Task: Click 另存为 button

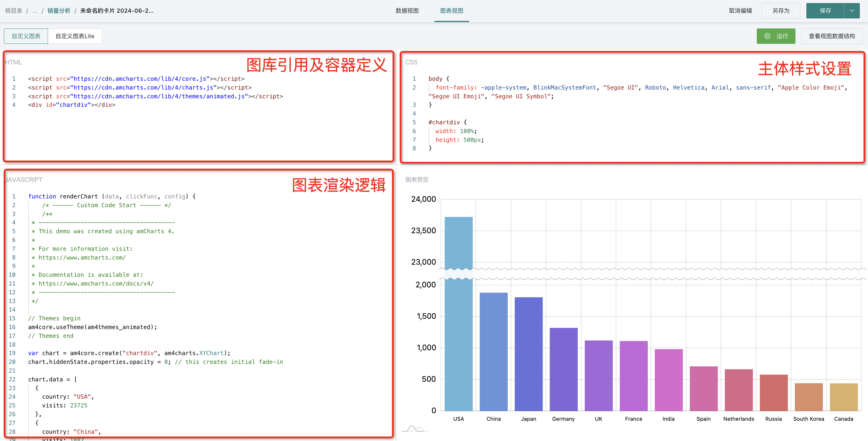Action: point(781,11)
